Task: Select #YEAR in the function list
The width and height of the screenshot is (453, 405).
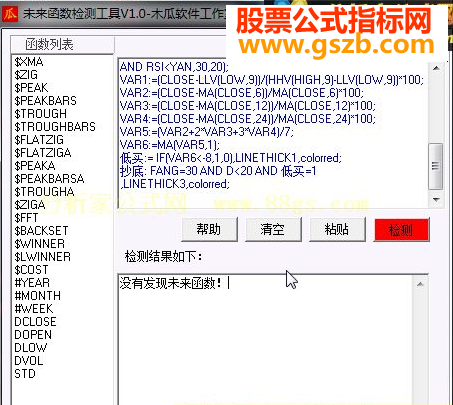Action: click(32, 283)
